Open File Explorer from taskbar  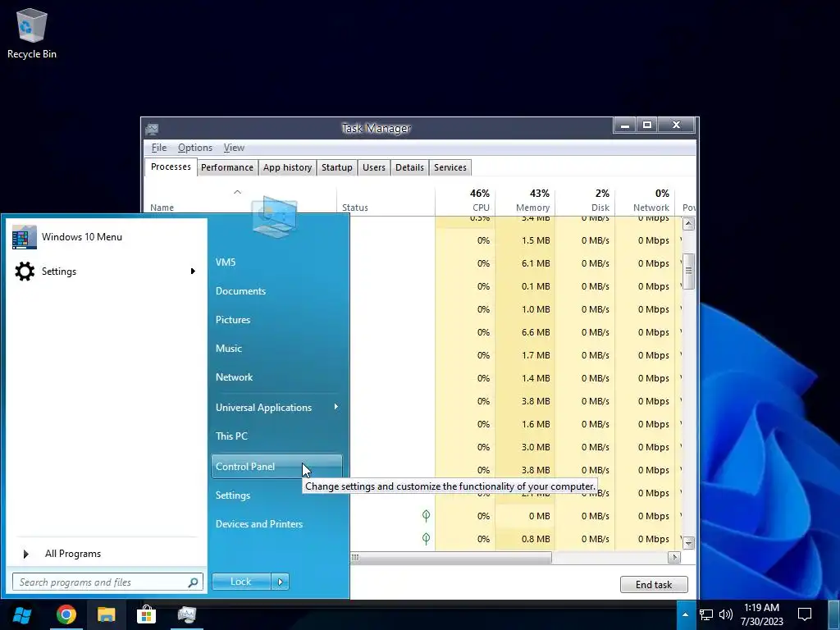click(106, 614)
